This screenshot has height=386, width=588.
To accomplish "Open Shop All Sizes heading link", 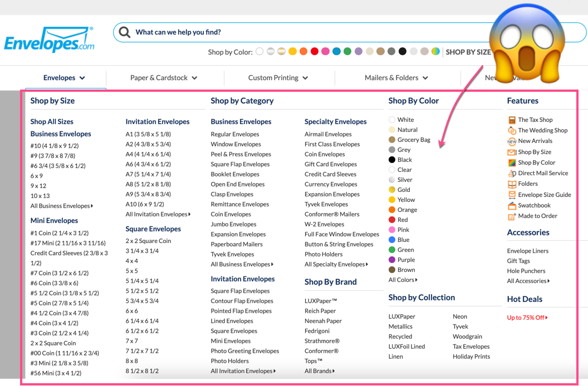I will point(52,122).
